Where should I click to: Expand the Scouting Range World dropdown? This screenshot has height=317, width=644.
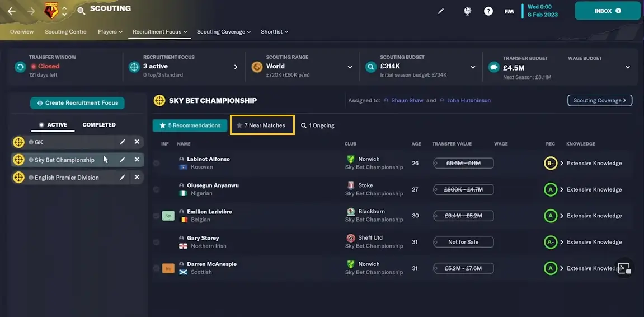pyautogui.click(x=350, y=67)
